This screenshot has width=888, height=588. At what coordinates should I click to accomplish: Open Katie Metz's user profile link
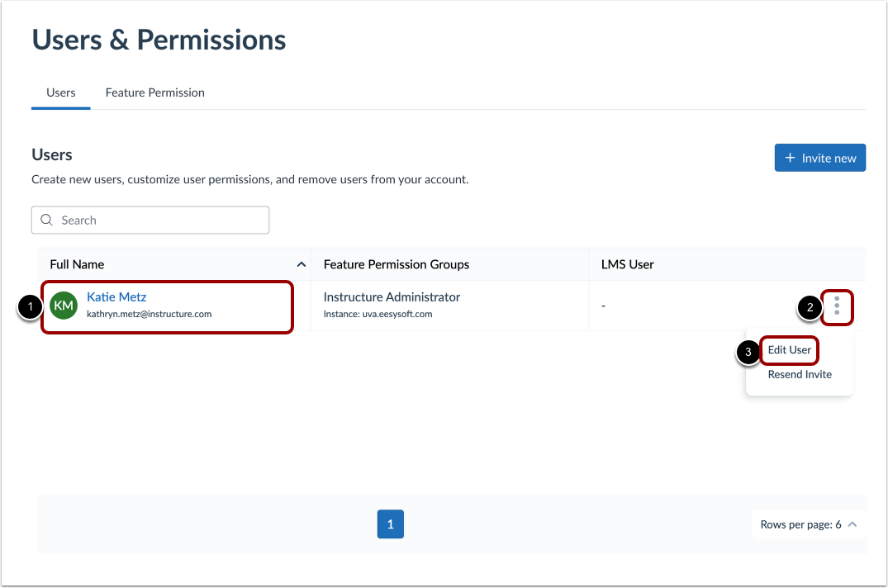(116, 296)
